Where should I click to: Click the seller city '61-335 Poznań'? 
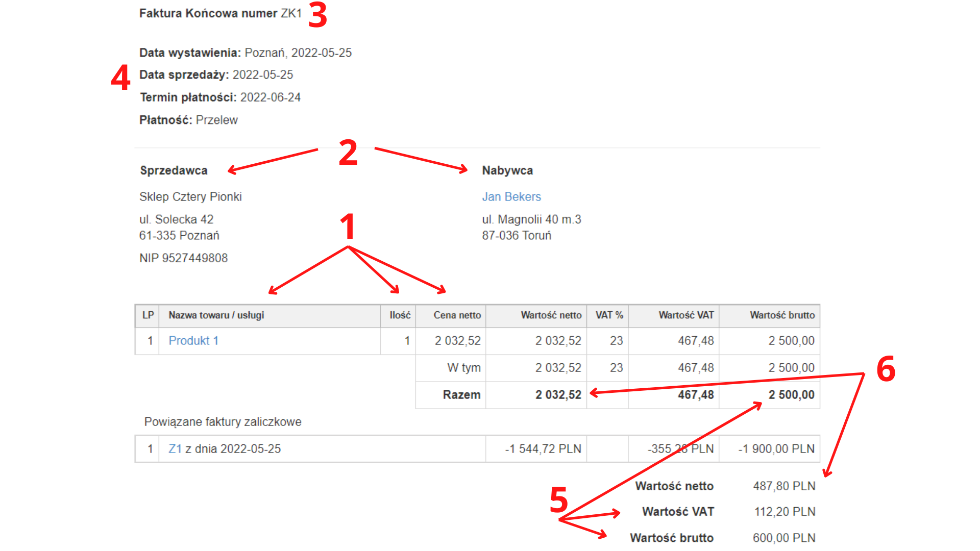(x=179, y=236)
